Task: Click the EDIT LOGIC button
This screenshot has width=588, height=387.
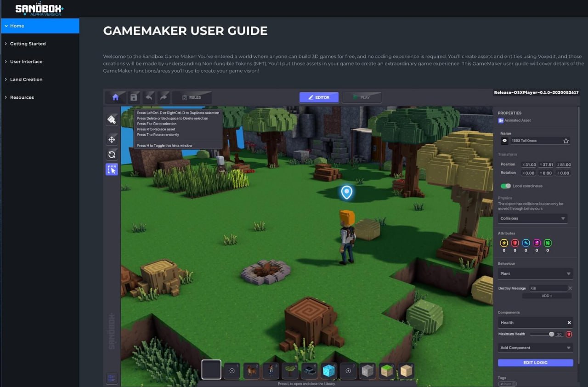Action: (535, 363)
